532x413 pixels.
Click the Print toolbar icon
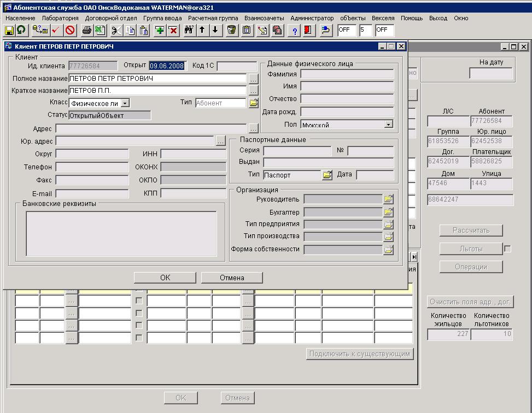[x=86, y=30]
